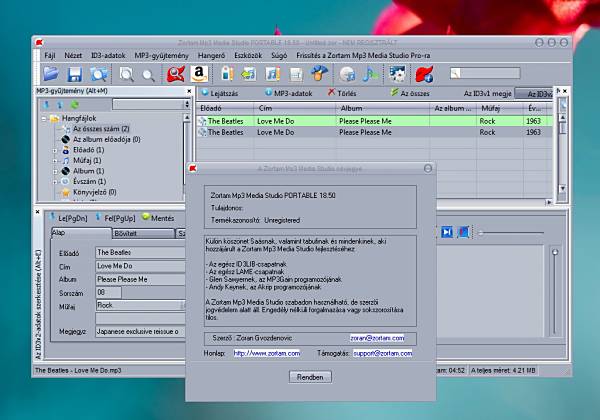Click the next track player button
The image size is (600, 420).
click(447, 232)
